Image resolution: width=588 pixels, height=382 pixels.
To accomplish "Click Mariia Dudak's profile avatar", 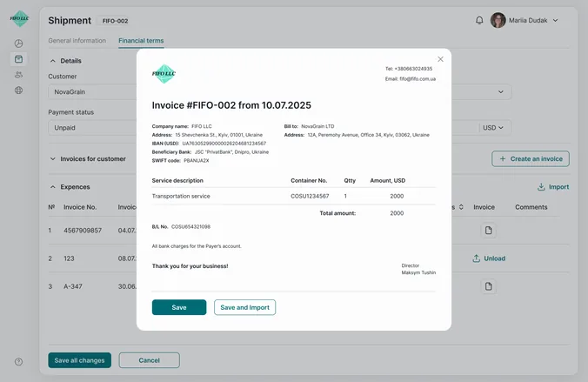I will (498, 20).
